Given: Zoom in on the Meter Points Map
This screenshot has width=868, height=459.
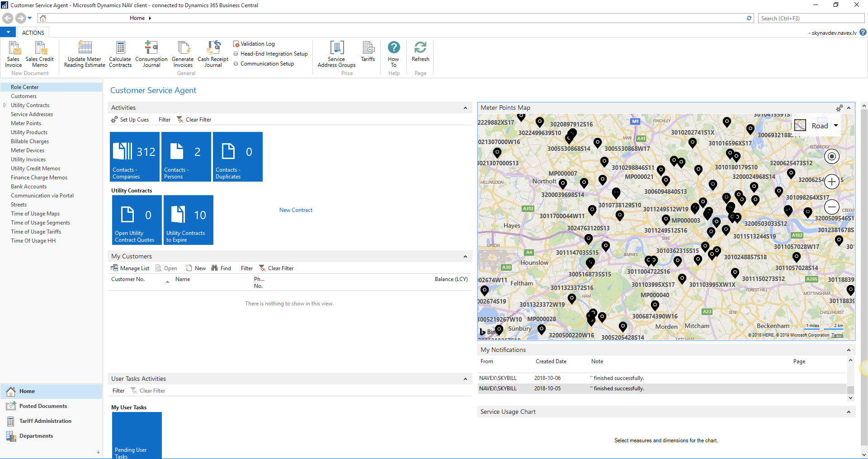Looking at the screenshot, I should coord(832,182).
